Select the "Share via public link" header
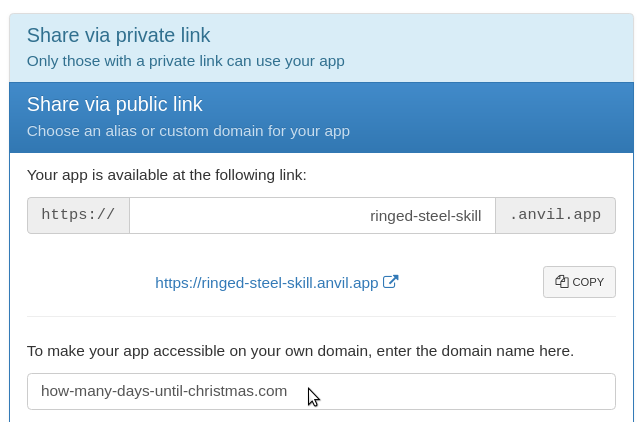This screenshot has width=644, height=422. pos(114,105)
